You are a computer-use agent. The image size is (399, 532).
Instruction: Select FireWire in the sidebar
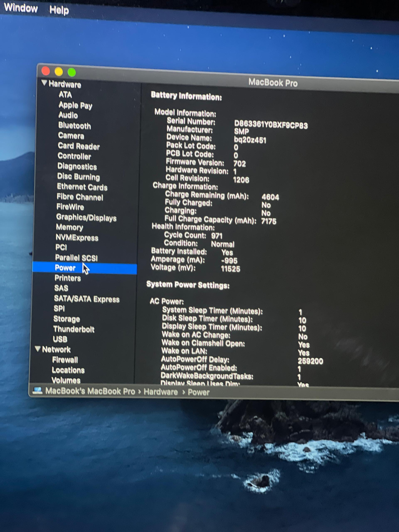tap(70, 207)
